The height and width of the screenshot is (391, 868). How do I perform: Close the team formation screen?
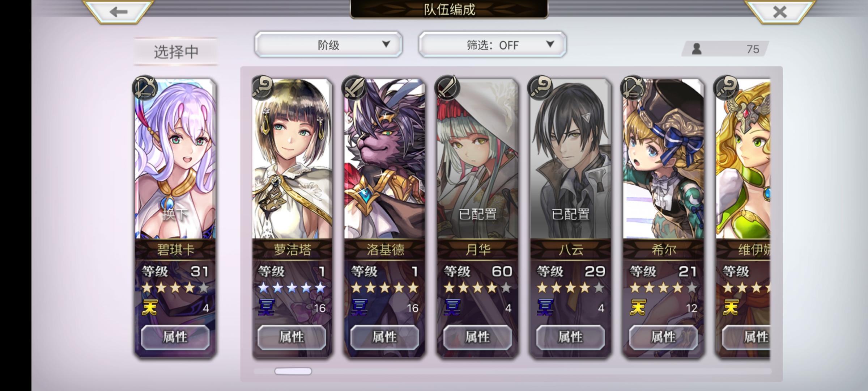coord(780,12)
